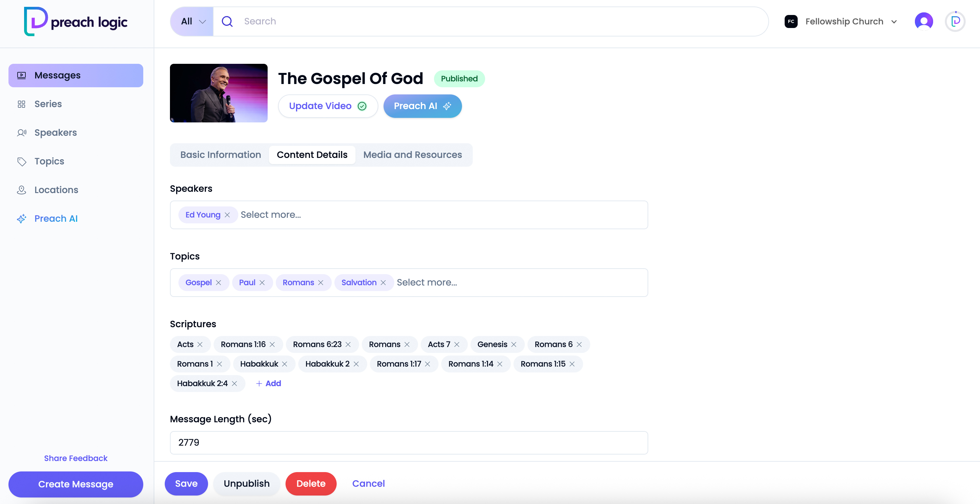Switch to the Basic Information tab

pos(220,155)
